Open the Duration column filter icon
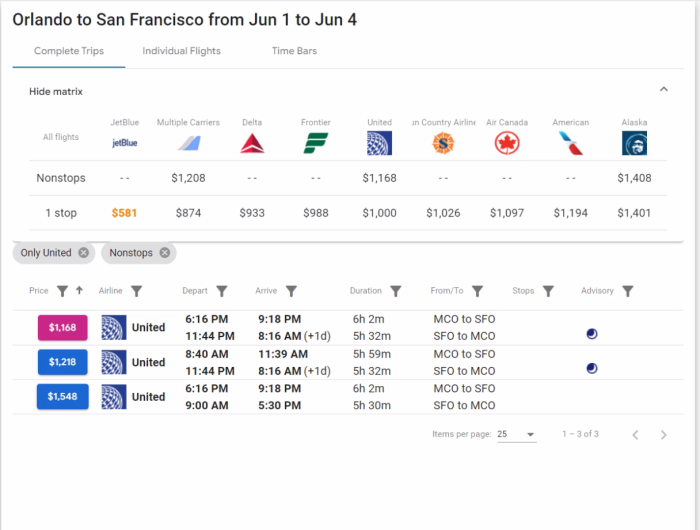Viewport: 700px width, 530px height. [396, 291]
